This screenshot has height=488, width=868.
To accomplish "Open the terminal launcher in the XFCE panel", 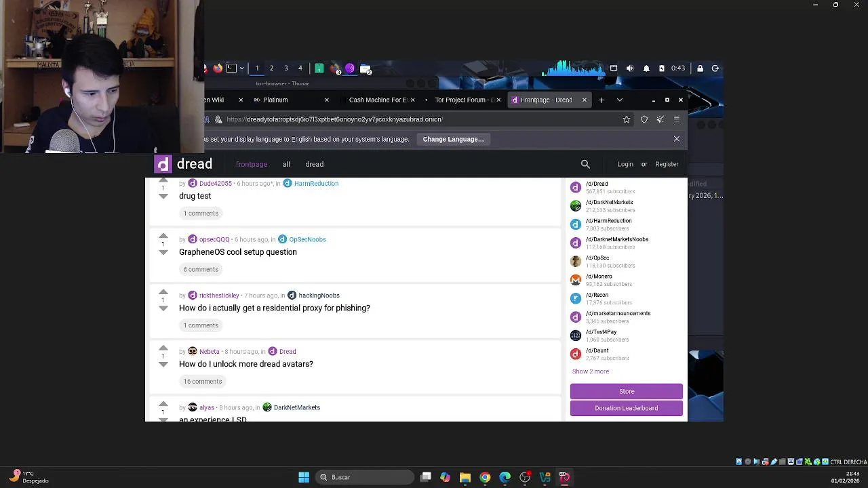I will click(x=231, y=68).
